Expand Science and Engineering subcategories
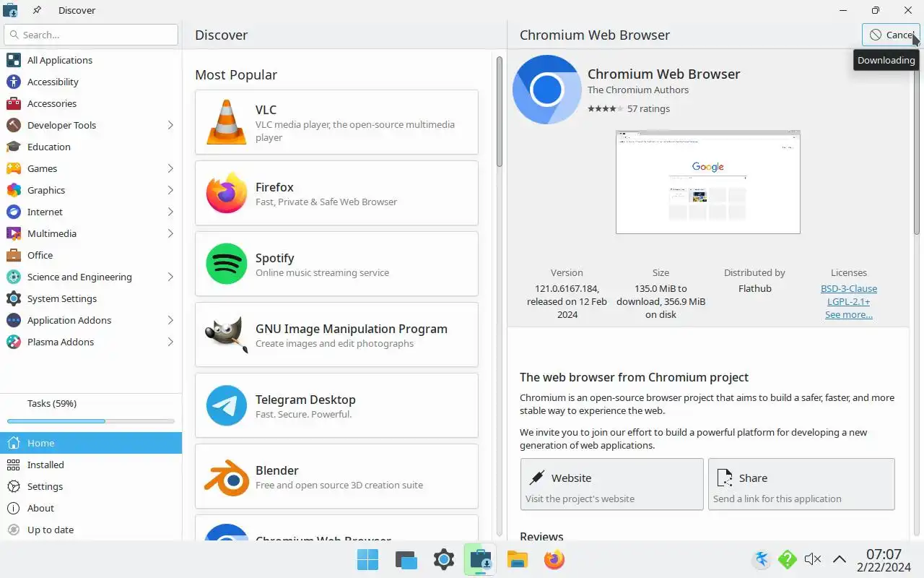The width and height of the screenshot is (924, 578). pos(170,277)
